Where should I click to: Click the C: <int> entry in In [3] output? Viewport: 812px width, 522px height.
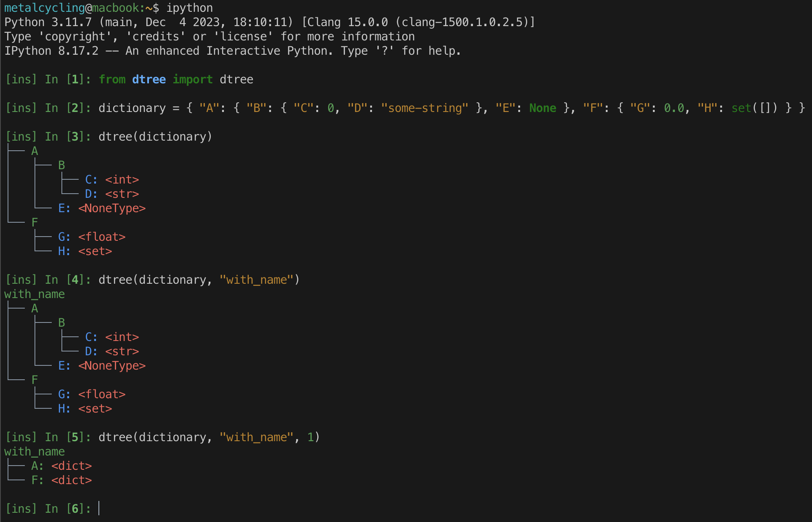pyautogui.click(x=112, y=179)
